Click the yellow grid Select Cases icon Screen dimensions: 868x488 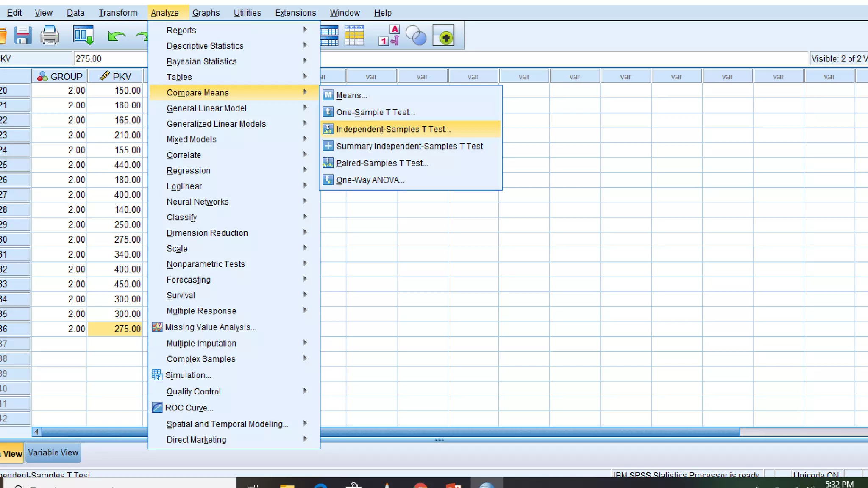(x=354, y=36)
